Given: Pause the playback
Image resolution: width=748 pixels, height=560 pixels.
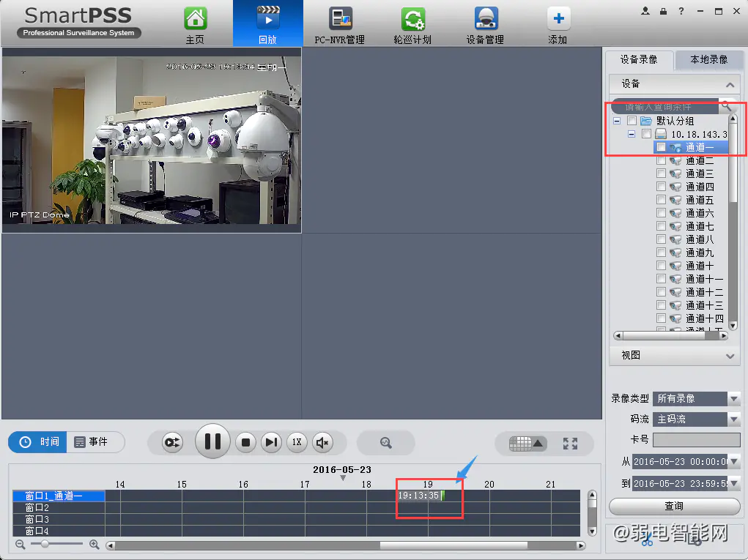Looking at the screenshot, I should coord(212,441).
